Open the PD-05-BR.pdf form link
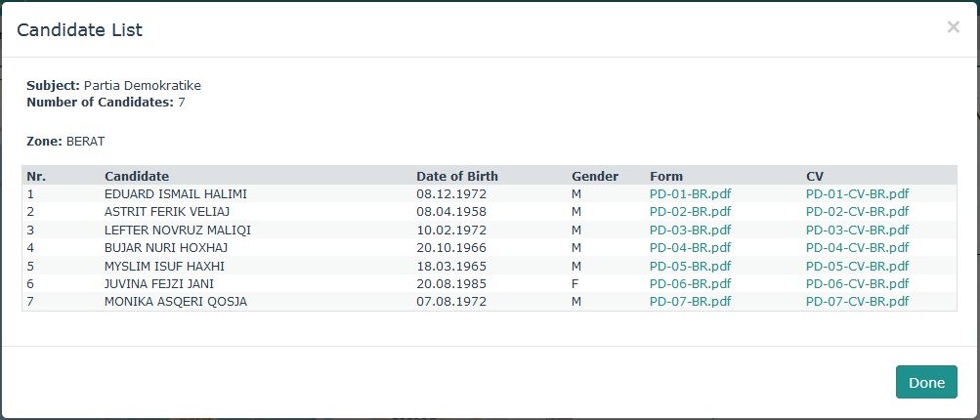The height and width of the screenshot is (420, 980). click(x=690, y=266)
